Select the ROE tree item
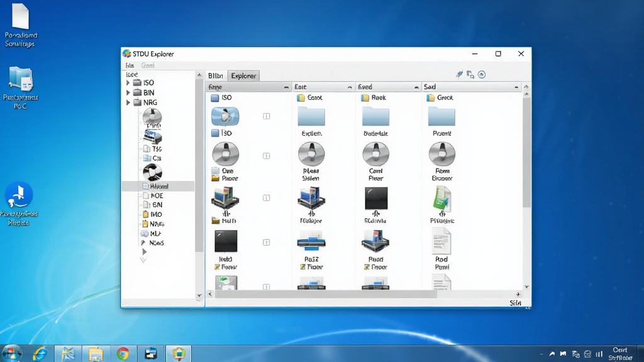The height and width of the screenshot is (362, 644). coord(153,196)
